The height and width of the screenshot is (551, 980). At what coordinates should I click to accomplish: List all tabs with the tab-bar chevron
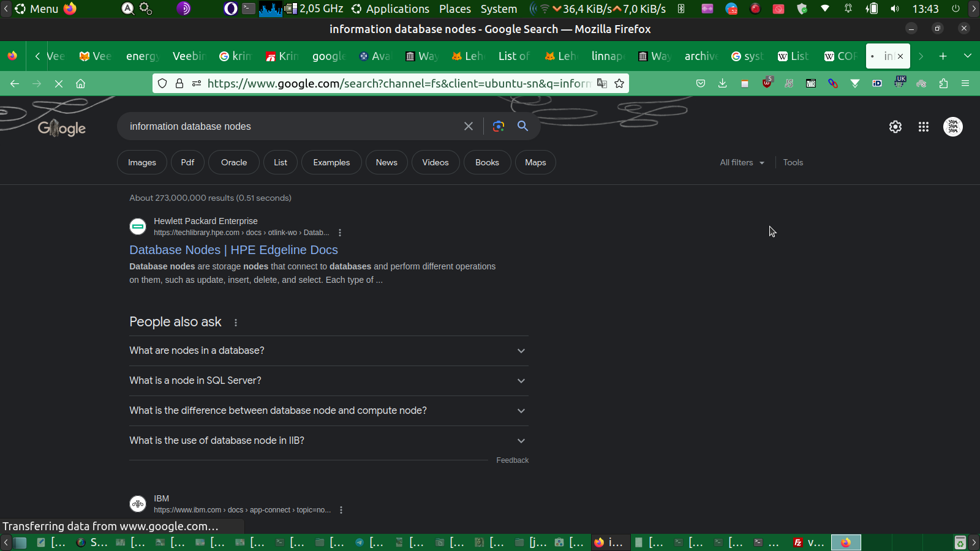click(968, 56)
